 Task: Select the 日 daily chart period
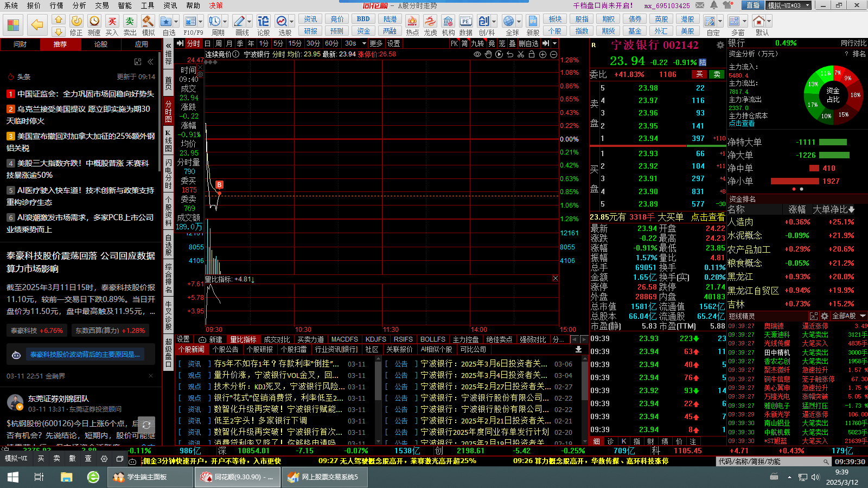pos(207,43)
